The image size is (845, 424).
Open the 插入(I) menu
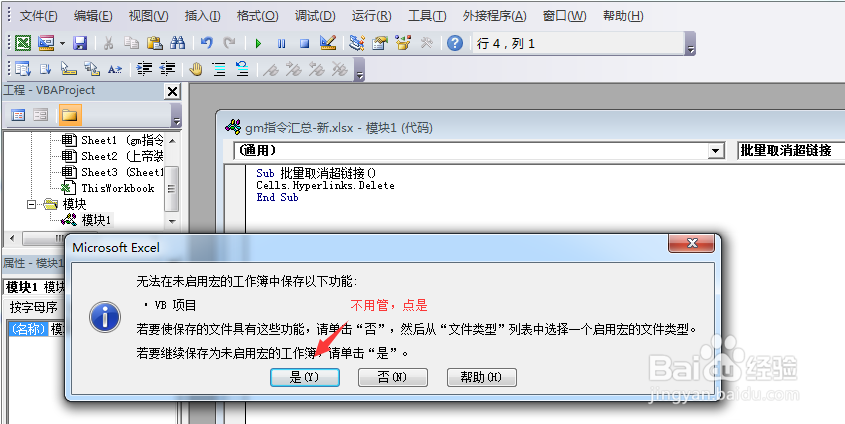tap(203, 16)
